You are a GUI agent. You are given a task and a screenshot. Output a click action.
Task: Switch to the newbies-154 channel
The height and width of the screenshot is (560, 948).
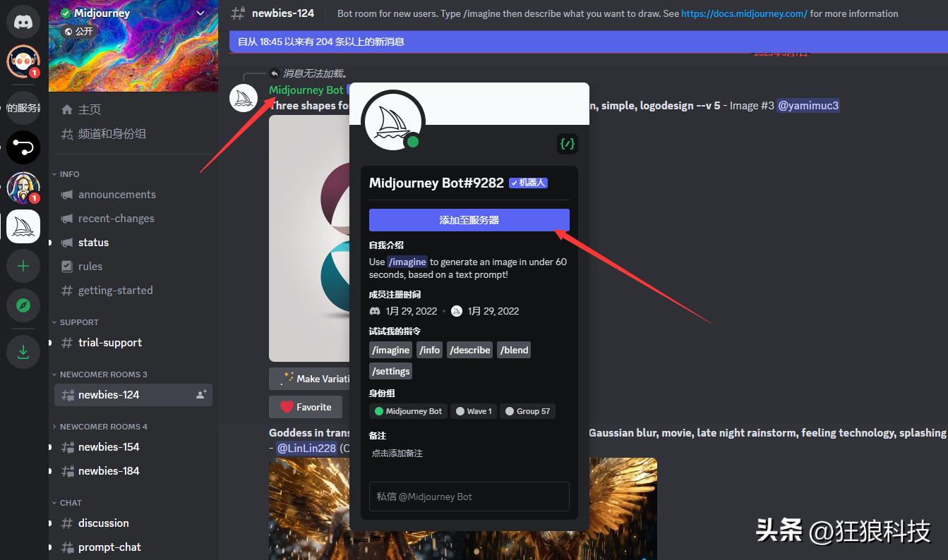coord(133,447)
